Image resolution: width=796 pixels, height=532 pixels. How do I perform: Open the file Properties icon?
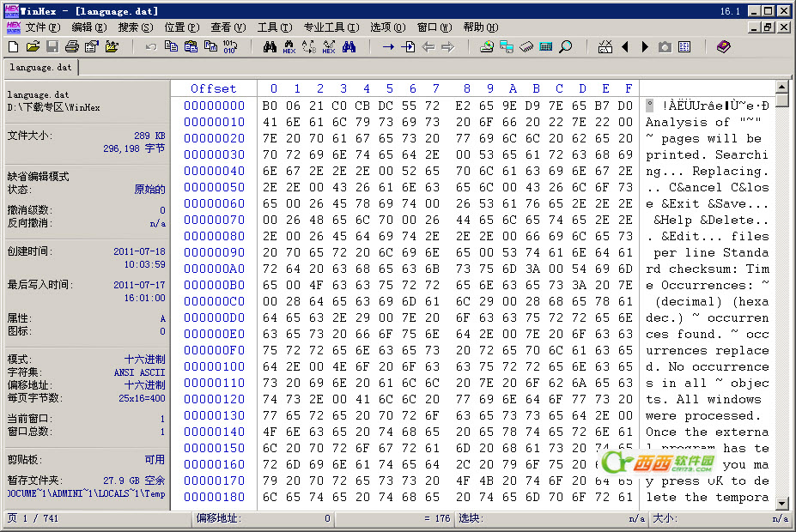click(92, 47)
